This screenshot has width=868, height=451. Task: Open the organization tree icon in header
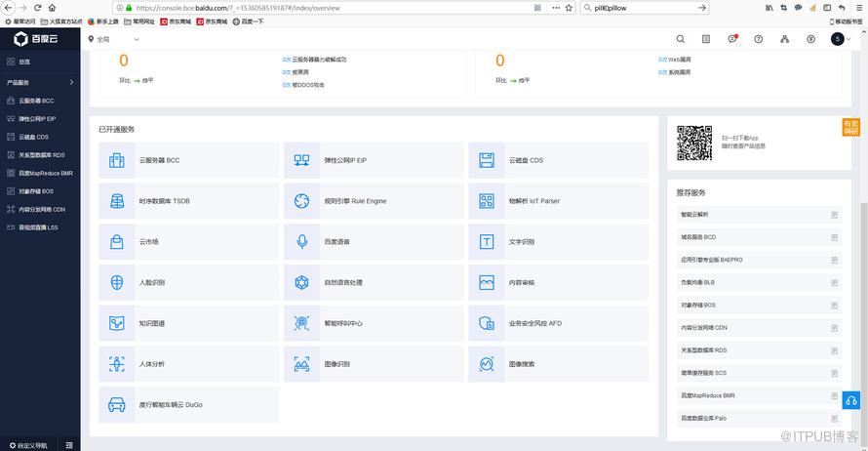784,39
